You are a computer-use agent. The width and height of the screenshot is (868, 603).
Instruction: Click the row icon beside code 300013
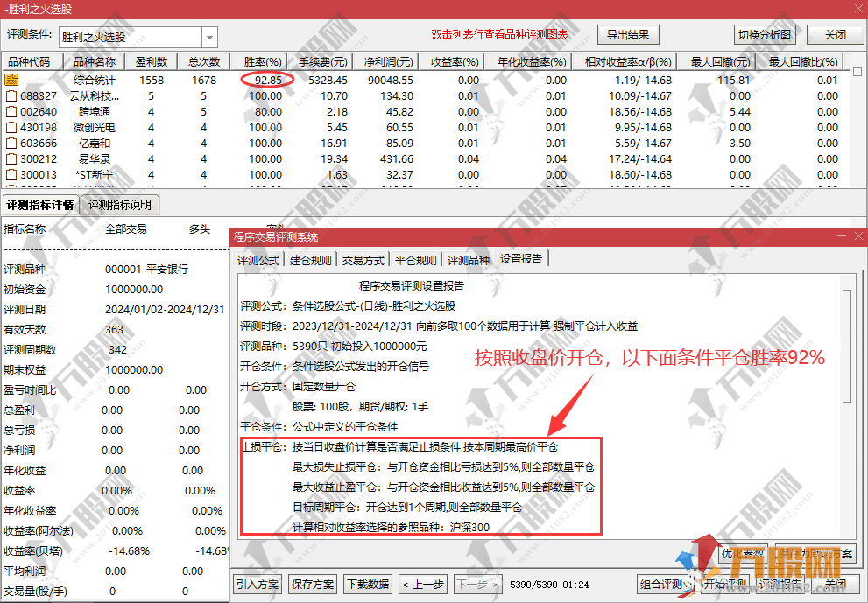point(11,175)
